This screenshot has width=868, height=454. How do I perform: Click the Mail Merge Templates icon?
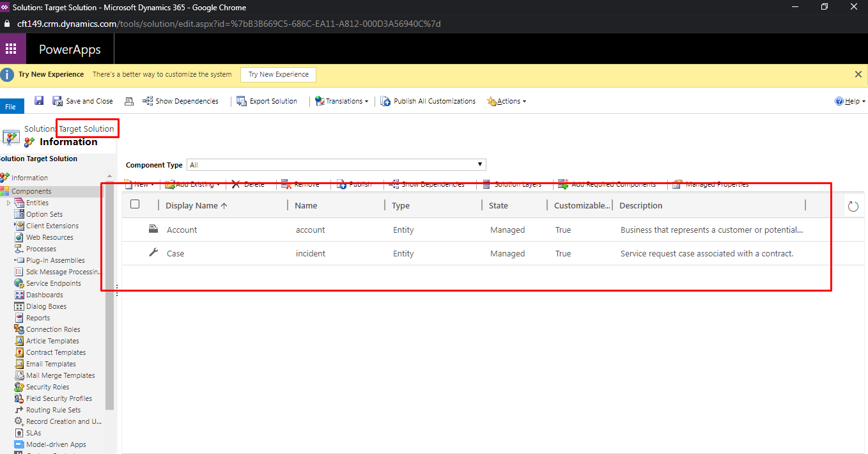click(19, 375)
